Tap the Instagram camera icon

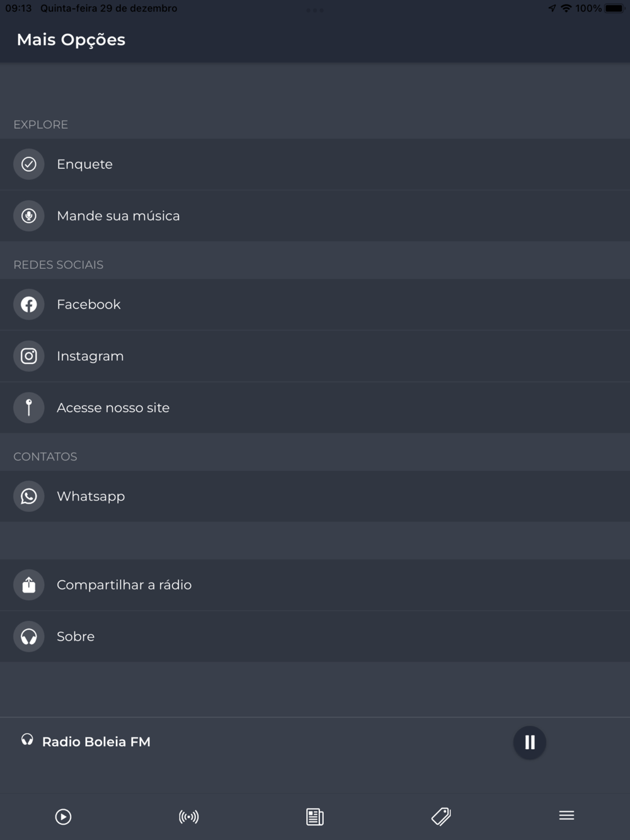point(29,356)
